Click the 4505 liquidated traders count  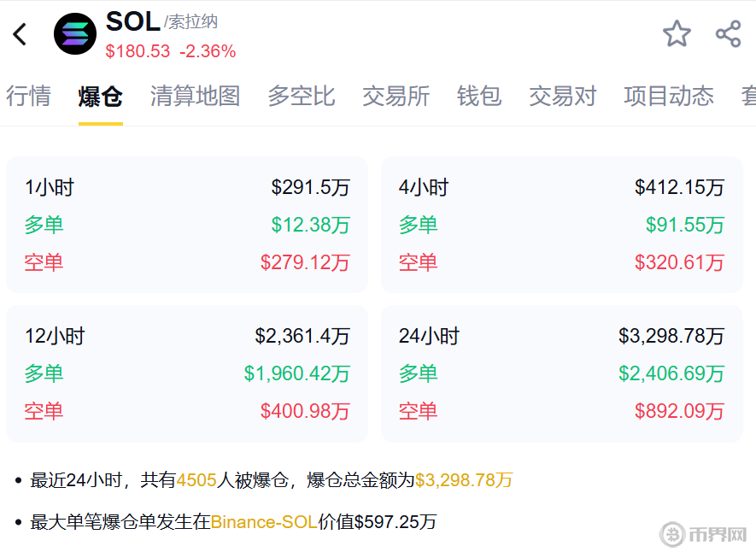(x=196, y=480)
